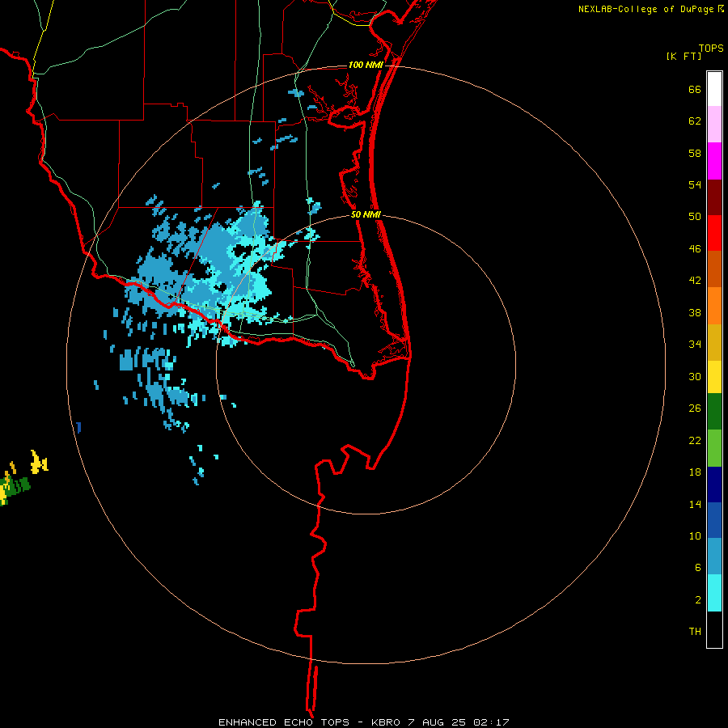Click the dark red 54 kft band

[714, 197]
